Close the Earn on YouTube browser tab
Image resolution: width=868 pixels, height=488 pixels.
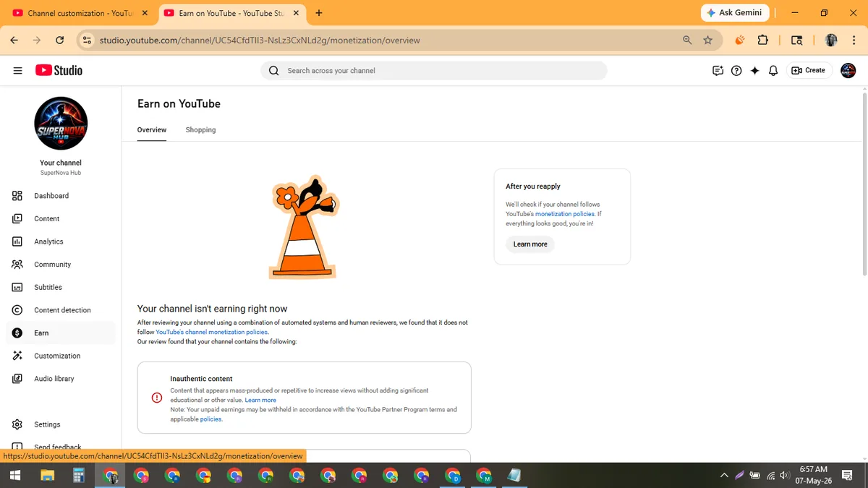[296, 13]
